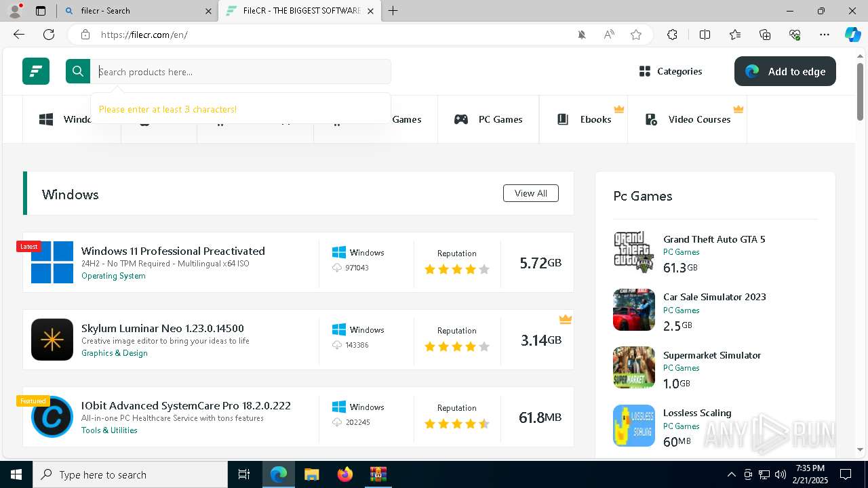Viewport: 868px width, 488px height.
Task: Click the Car Sale Simulator thumbnail
Action: click(634, 310)
